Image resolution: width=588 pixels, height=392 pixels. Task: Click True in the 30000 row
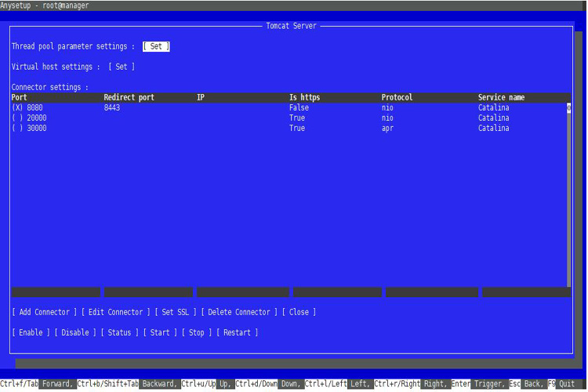coord(297,128)
